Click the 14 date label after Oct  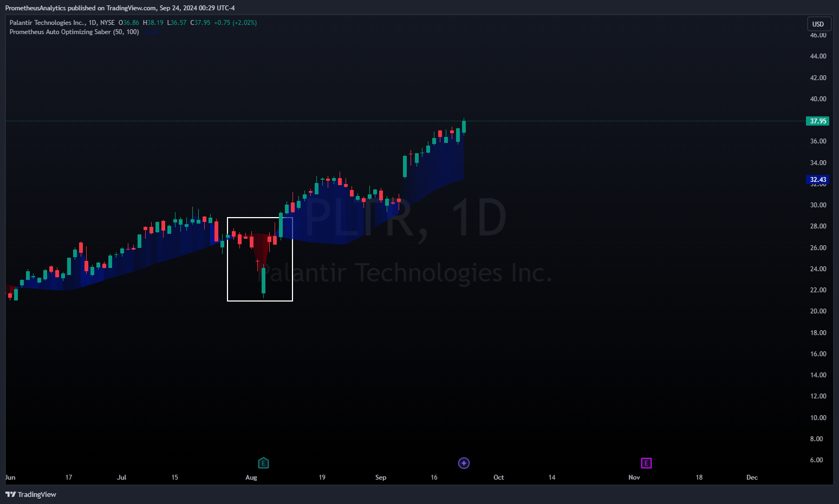[552, 477]
